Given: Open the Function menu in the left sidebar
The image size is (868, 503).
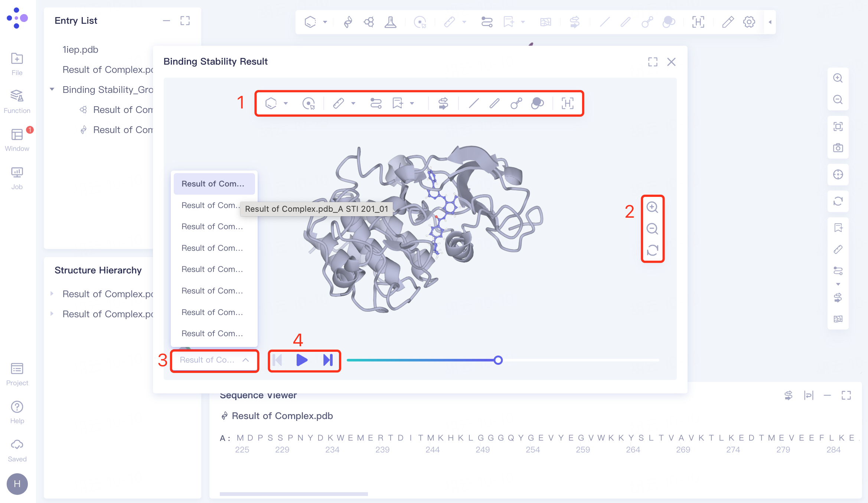Looking at the screenshot, I should (17, 100).
